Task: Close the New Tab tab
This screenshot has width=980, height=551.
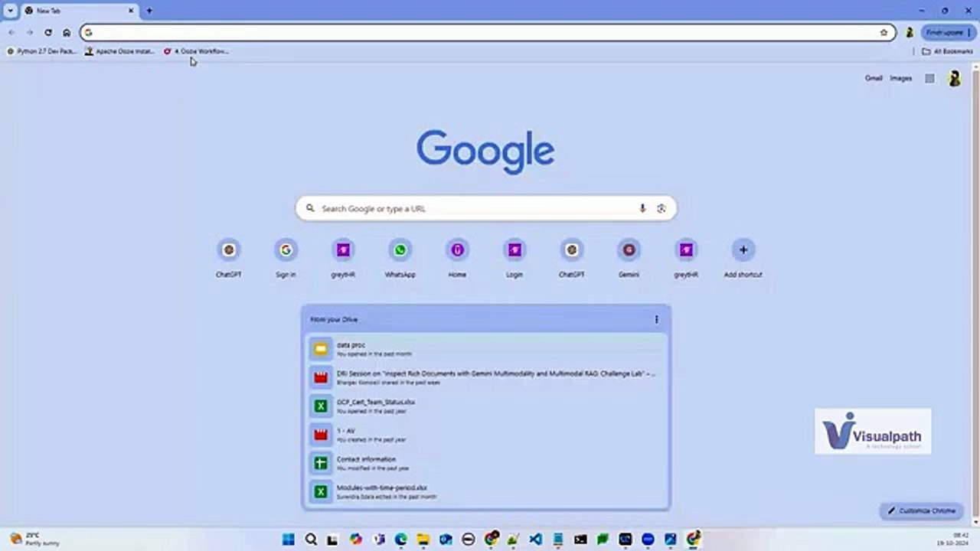Action: (131, 11)
